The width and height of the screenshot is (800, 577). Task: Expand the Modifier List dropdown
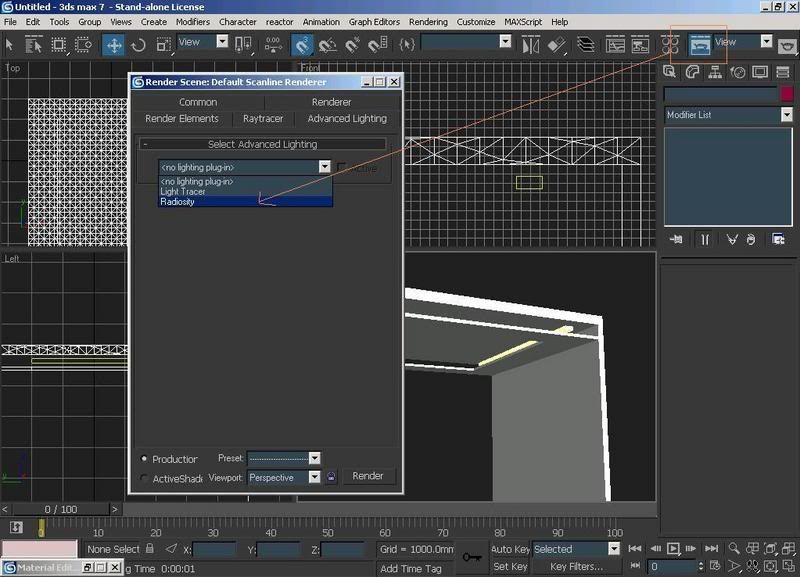pyautogui.click(x=786, y=115)
